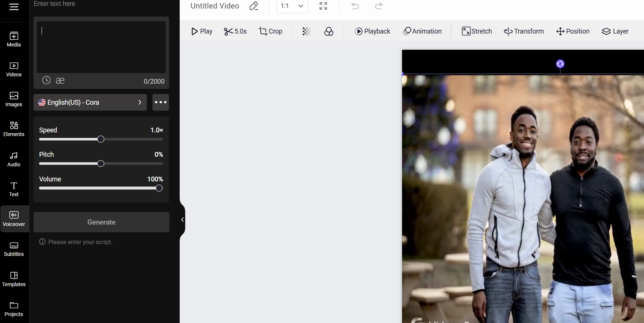Expand the English(US) - Cora voice selector
Screen dimensions: 644x323
pyautogui.click(x=90, y=103)
